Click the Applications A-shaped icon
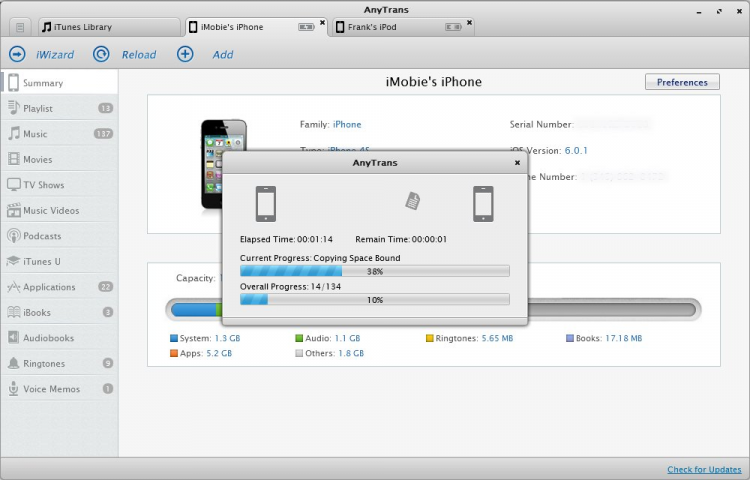This screenshot has width=750, height=480. tap(13, 287)
